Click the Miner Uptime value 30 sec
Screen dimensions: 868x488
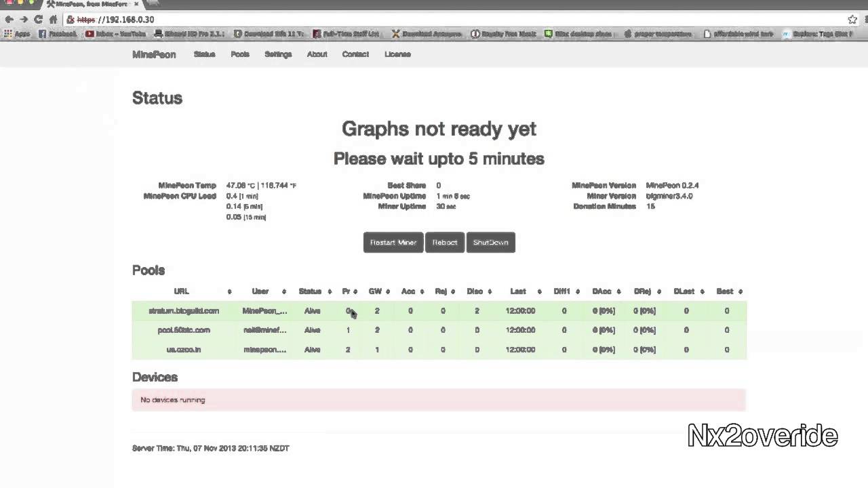tap(446, 206)
